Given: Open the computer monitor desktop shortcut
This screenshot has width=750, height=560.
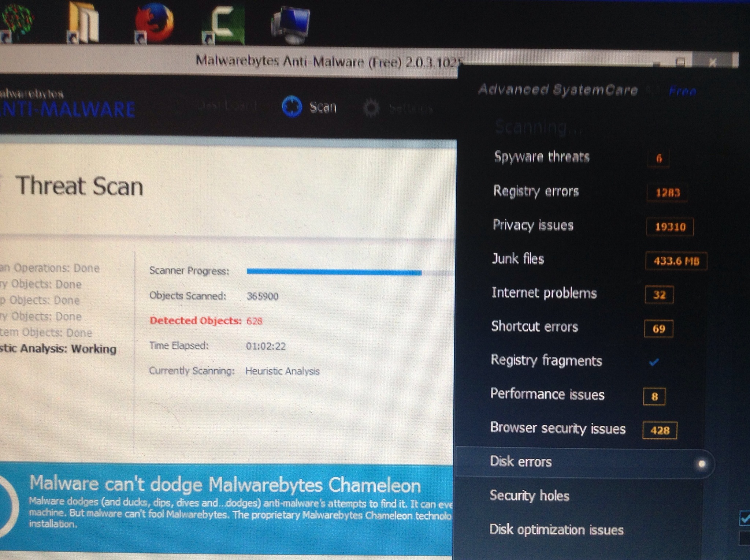Looking at the screenshot, I should coord(290,25).
